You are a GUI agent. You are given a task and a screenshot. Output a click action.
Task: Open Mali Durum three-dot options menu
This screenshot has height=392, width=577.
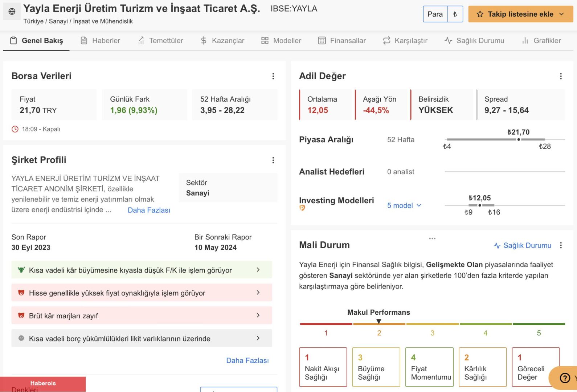tap(561, 245)
